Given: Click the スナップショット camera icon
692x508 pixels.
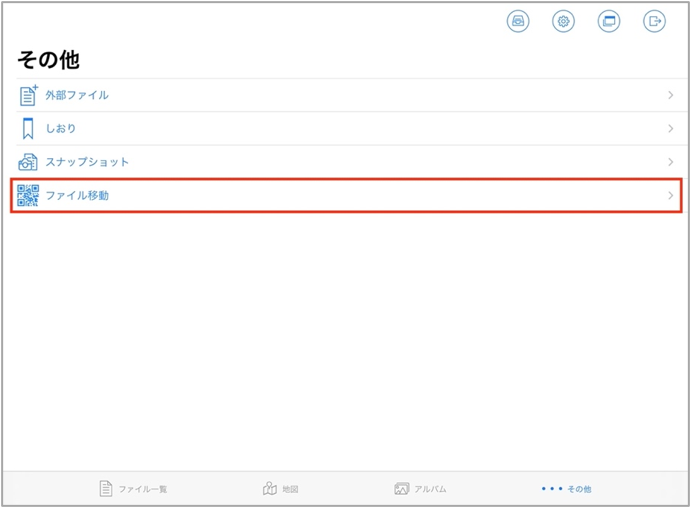Looking at the screenshot, I should pyautogui.click(x=28, y=162).
